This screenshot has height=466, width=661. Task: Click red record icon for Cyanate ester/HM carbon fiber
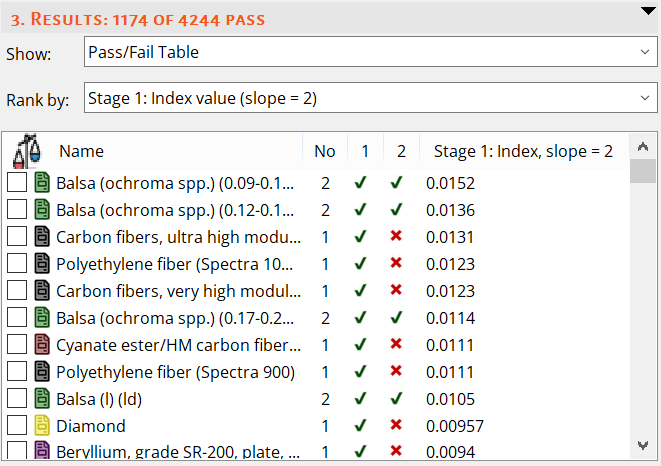42,345
